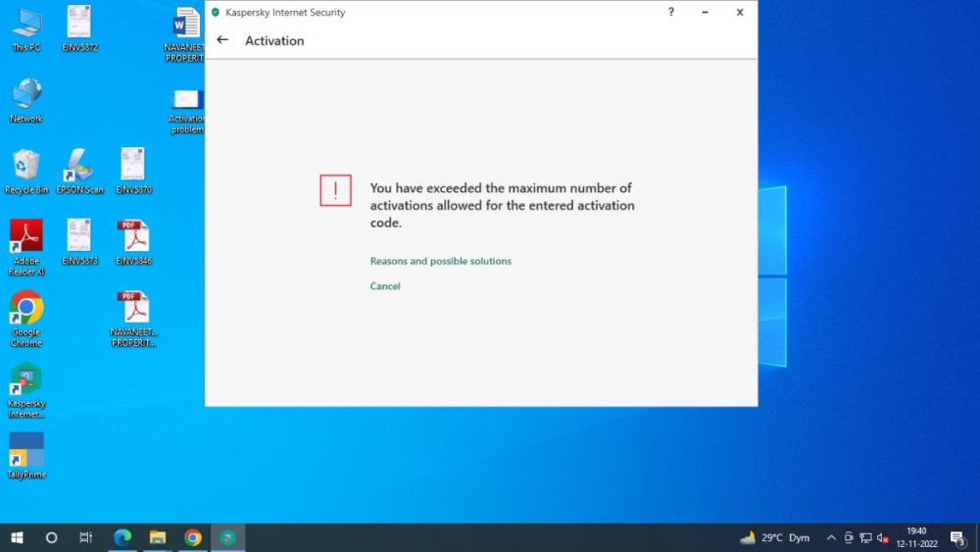
Task: Select This PC desktop icon
Action: pyautogui.click(x=26, y=28)
